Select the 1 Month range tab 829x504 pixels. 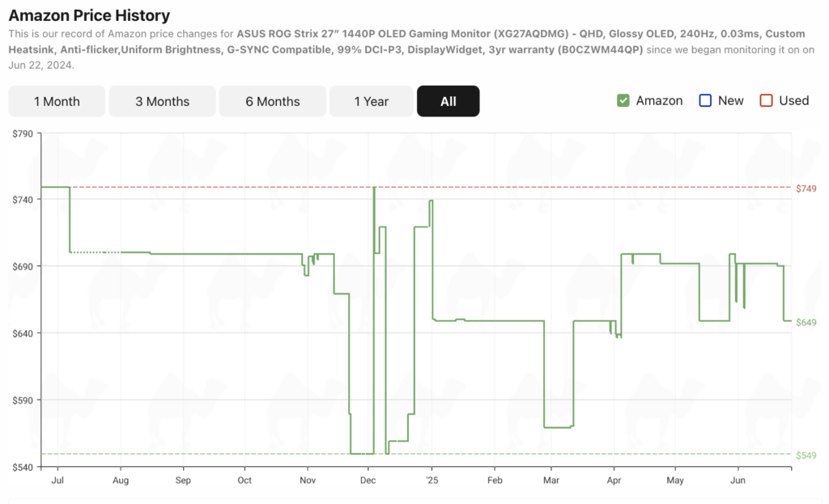(x=57, y=101)
